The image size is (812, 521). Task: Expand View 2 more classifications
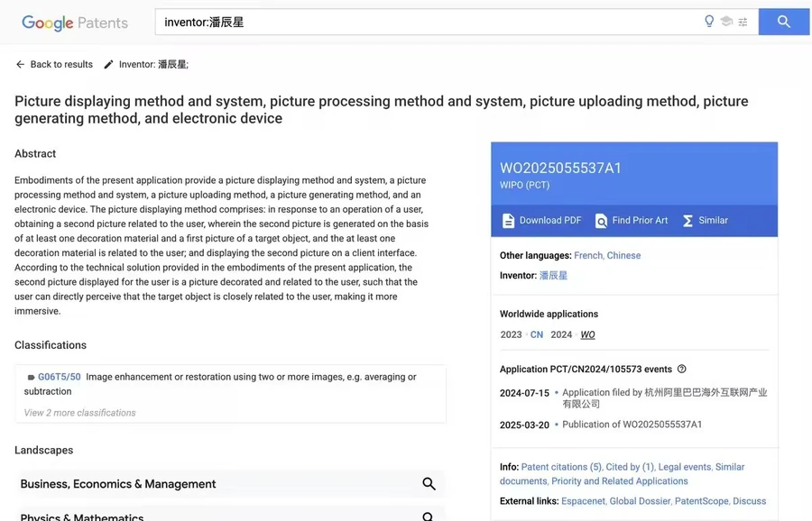pyautogui.click(x=79, y=413)
